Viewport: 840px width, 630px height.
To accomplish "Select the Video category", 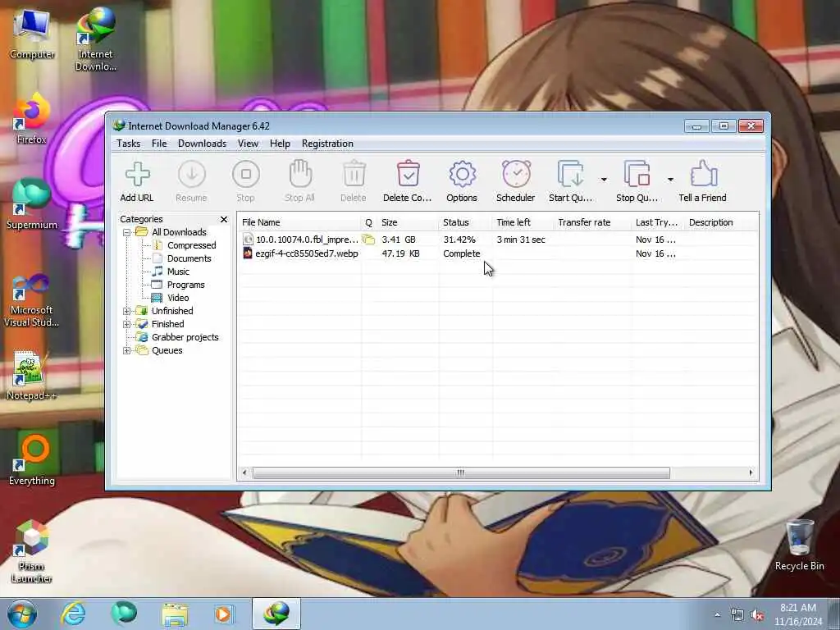I will pyautogui.click(x=178, y=298).
